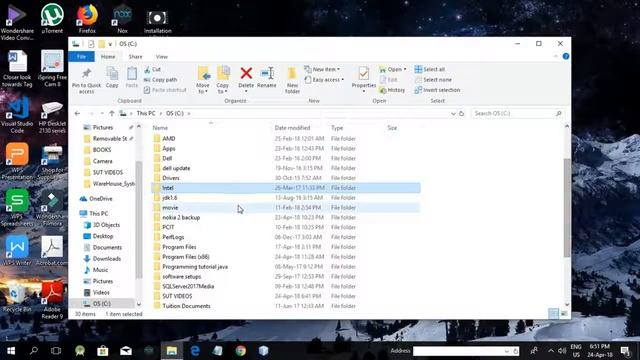Click Invert selection
640x360 pixels.
coord(437,90)
